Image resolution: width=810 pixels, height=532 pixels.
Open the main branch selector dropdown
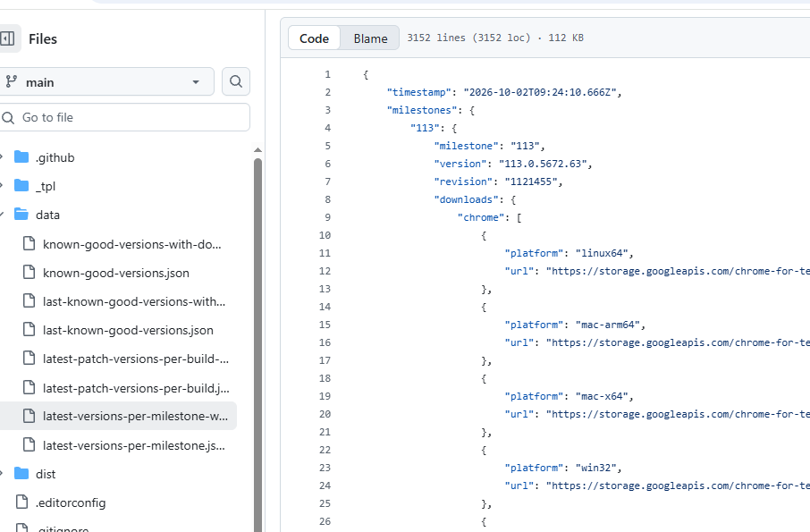(x=107, y=81)
